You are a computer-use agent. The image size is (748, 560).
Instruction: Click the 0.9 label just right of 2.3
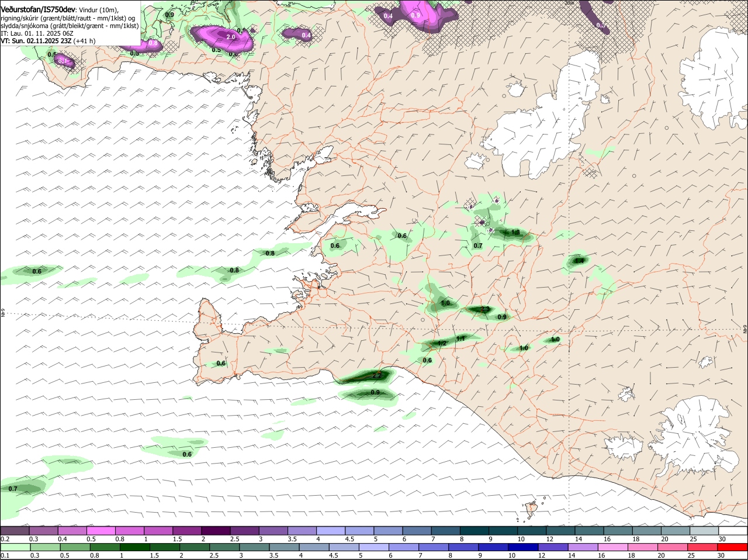click(502, 317)
